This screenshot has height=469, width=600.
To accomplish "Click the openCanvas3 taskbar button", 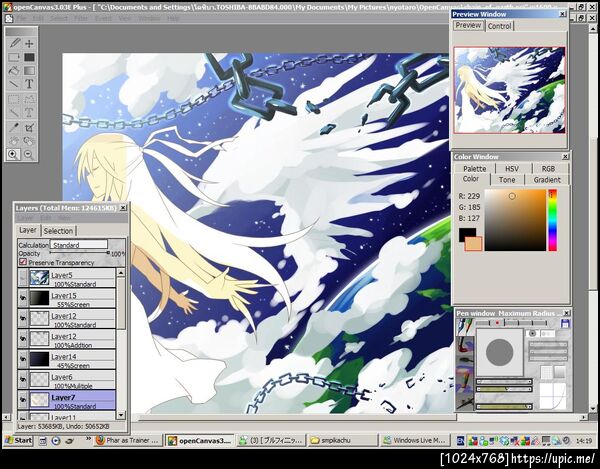I will coord(199,440).
